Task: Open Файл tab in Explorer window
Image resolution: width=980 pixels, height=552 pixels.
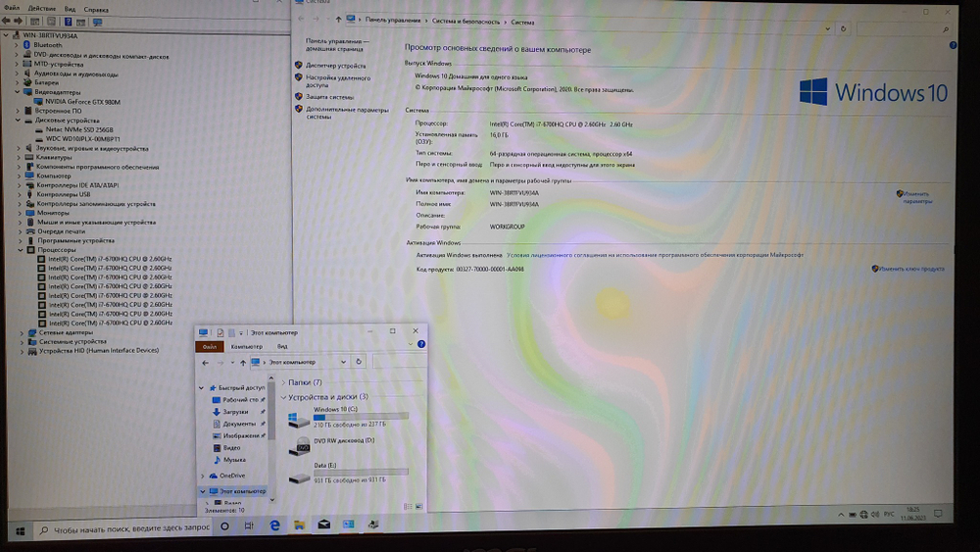Action: (x=210, y=346)
